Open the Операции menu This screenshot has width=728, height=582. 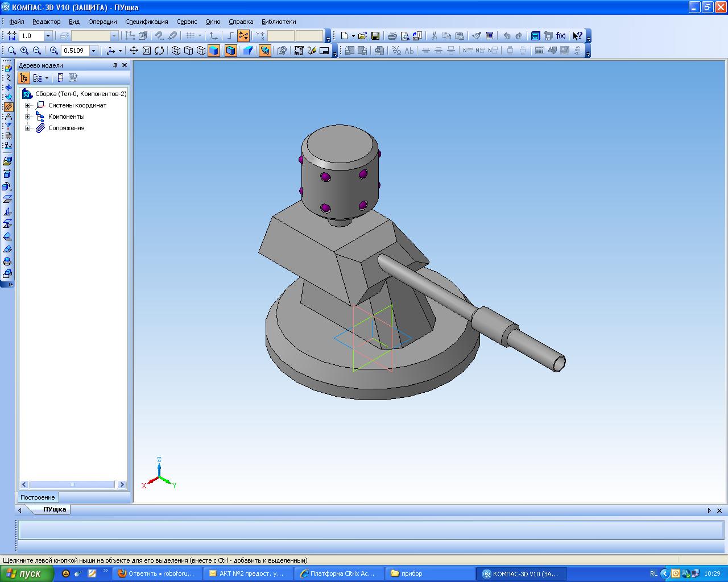[102, 22]
